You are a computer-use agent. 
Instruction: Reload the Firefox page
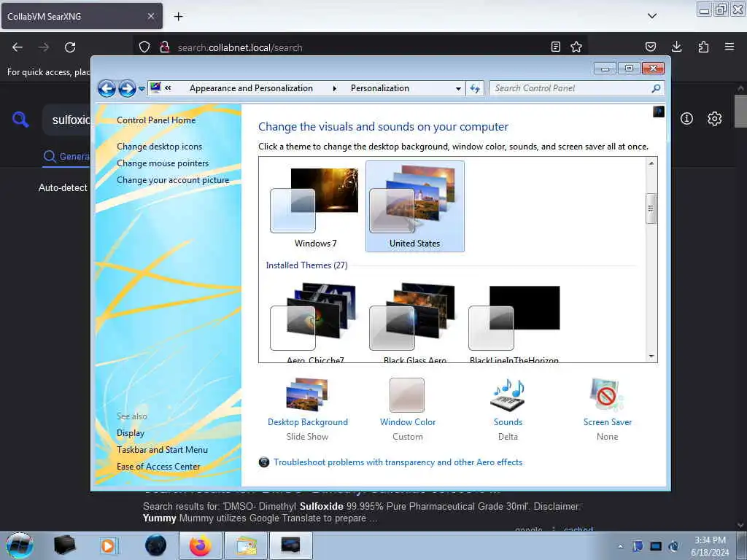click(70, 47)
